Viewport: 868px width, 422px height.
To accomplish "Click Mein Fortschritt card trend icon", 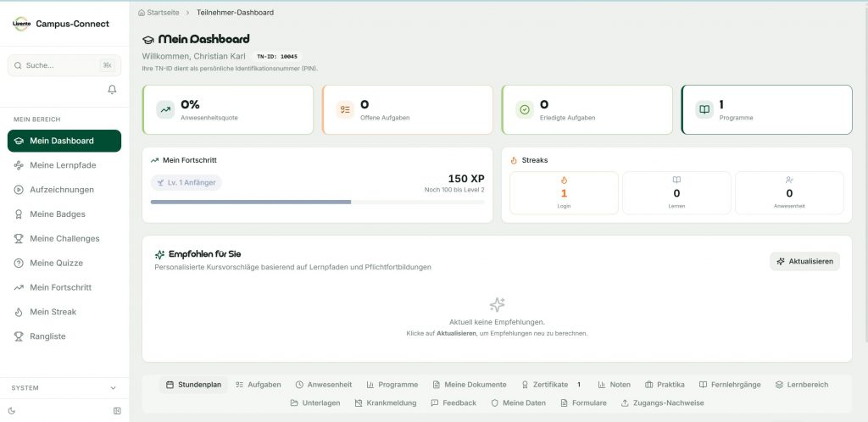I will (x=154, y=160).
